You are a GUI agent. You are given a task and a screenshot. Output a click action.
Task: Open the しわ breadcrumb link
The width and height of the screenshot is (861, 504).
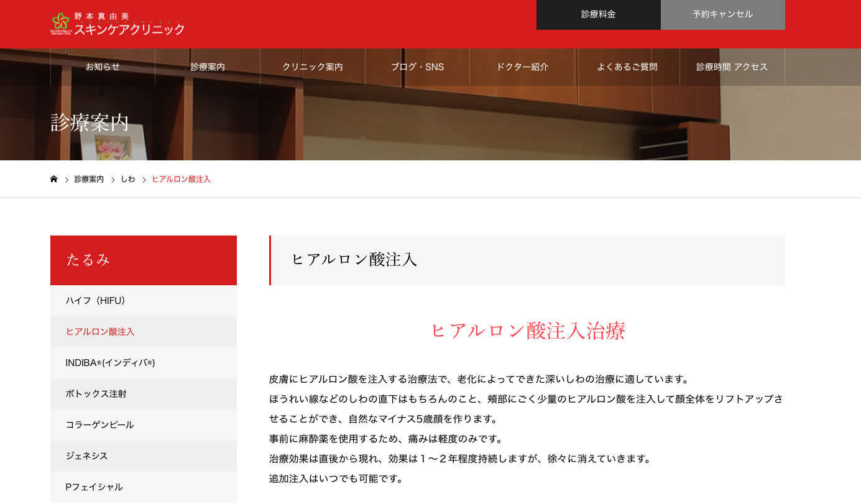[x=128, y=178]
